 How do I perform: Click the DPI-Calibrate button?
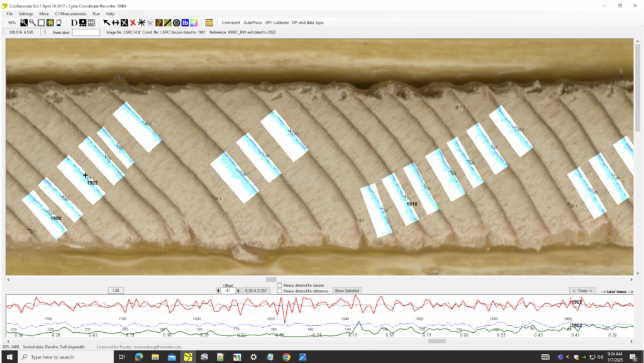click(x=277, y=23)
